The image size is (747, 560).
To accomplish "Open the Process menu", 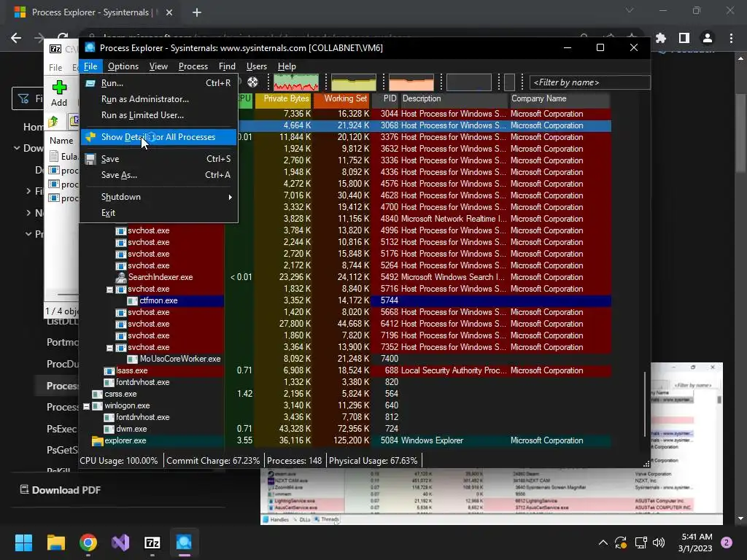I will coord(193,66).
